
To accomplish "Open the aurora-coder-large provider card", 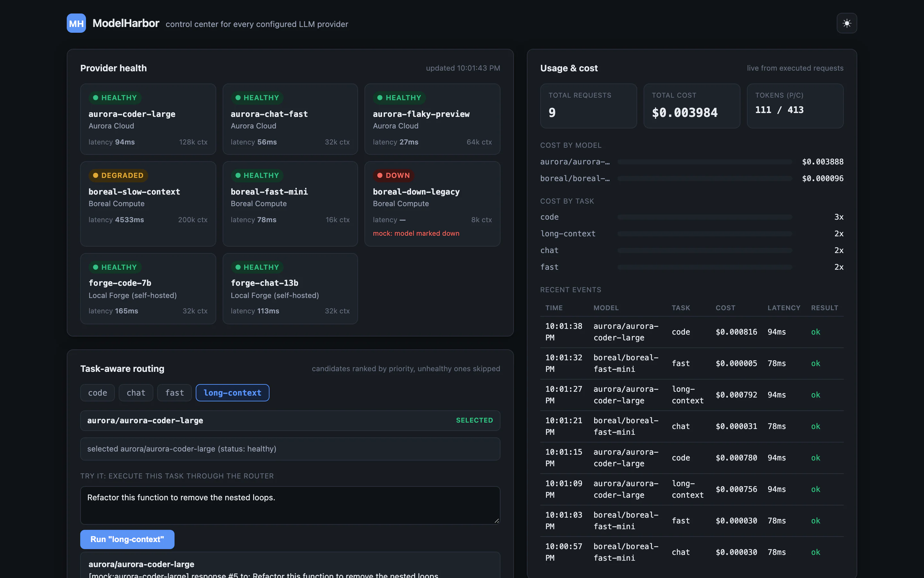I will (148, 119).
